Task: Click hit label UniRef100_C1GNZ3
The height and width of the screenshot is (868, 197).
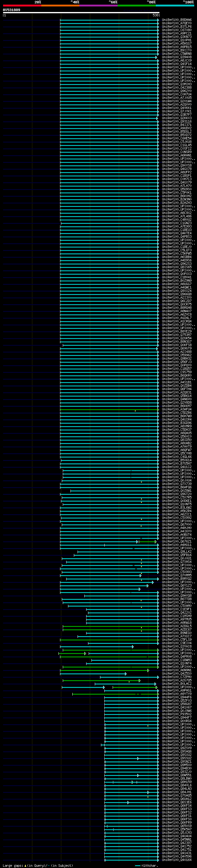Action: pyautogui.click(x=176, y=223)
